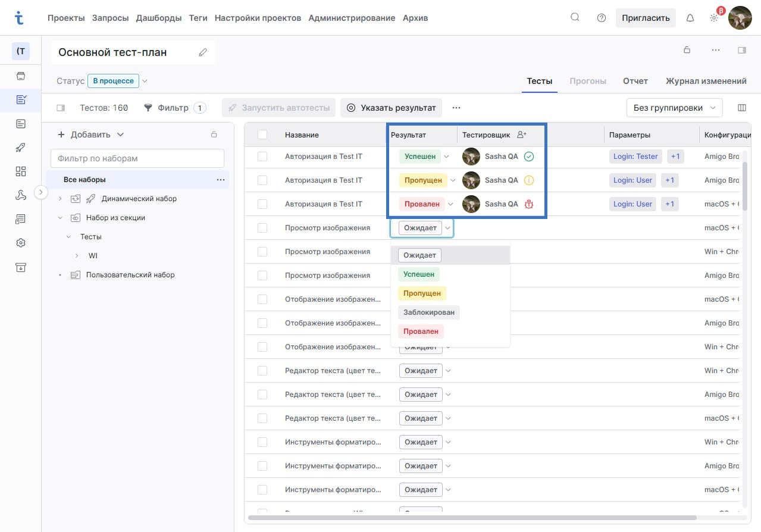Click the rocket icon in left sidebar
The height and width of the screenshot is (532, 761).
21,148
